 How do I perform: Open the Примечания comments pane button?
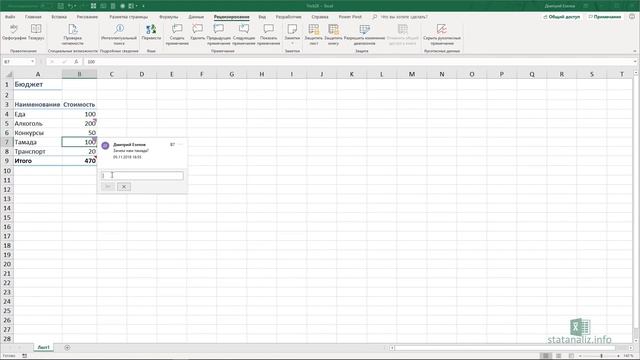(604, 17)
